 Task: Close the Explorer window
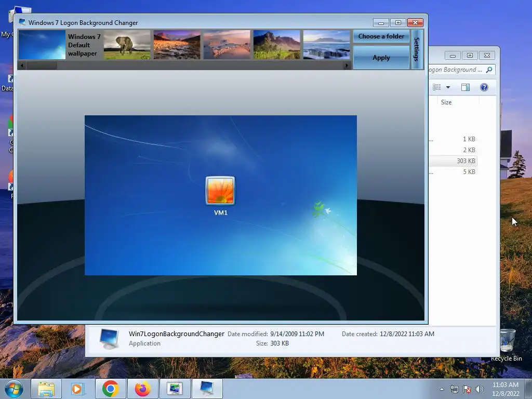487,55
